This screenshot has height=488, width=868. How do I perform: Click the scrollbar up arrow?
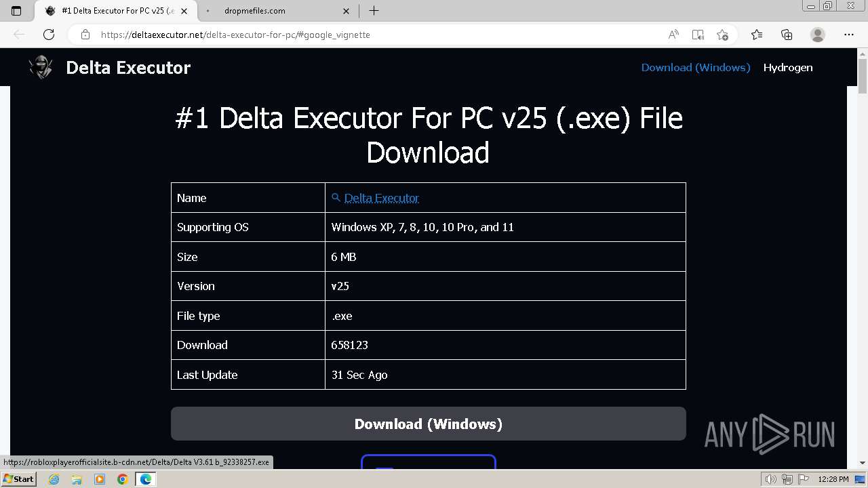pyautogui.click(x=863, y=54)
